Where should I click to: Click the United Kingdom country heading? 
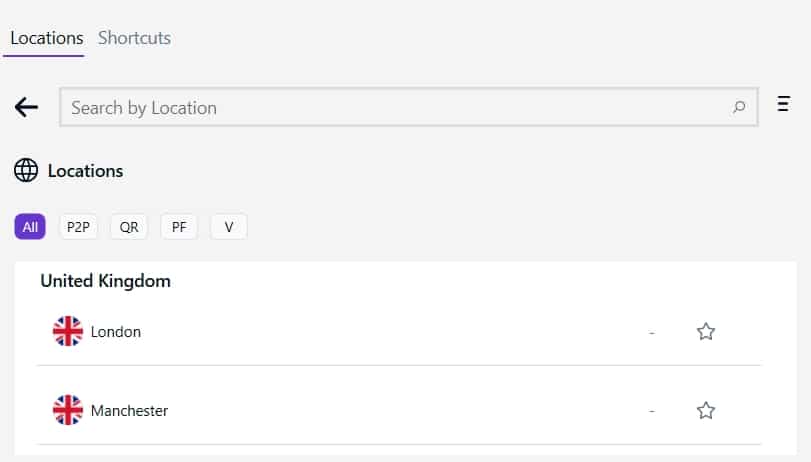(x=106, y=281)
